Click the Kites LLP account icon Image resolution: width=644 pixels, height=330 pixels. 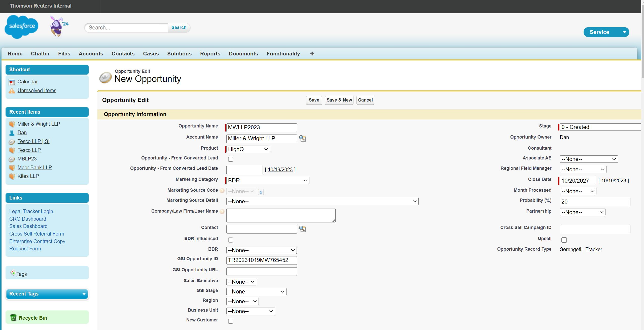coord(12,176)
